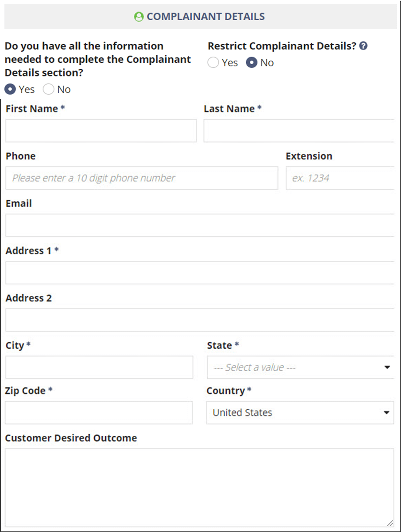Click the person icon in Complainant Details header
Viewport: 401px width, 532px height.
click(139, 16)
